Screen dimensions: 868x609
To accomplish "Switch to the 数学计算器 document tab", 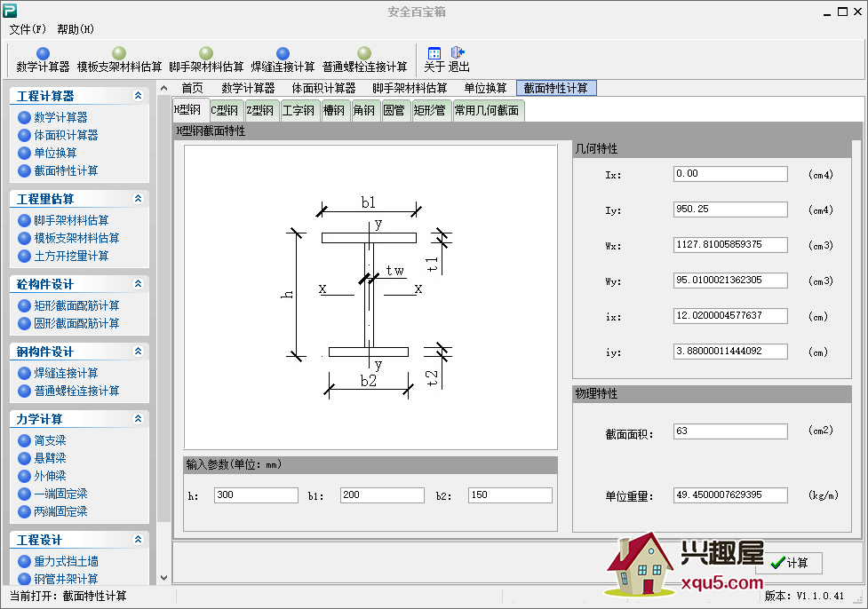I will pyautogui.click(x=248, y=88).
